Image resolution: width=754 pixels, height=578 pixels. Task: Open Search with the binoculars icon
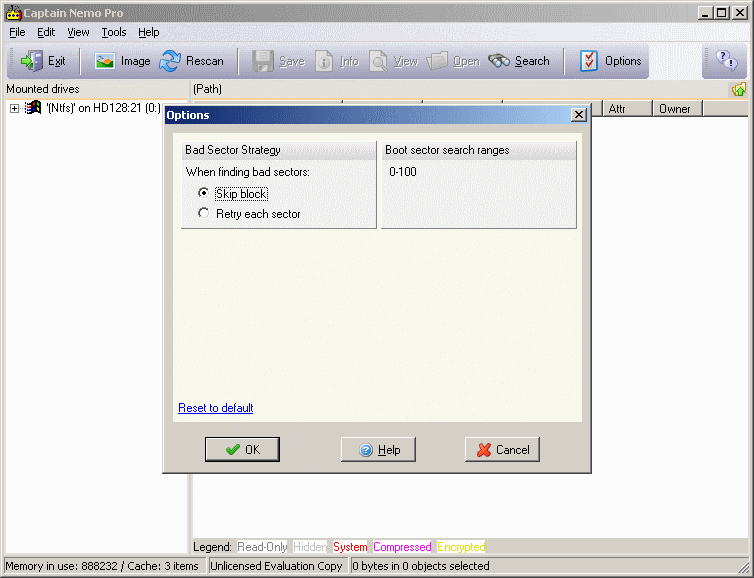[x=499, y=61]
